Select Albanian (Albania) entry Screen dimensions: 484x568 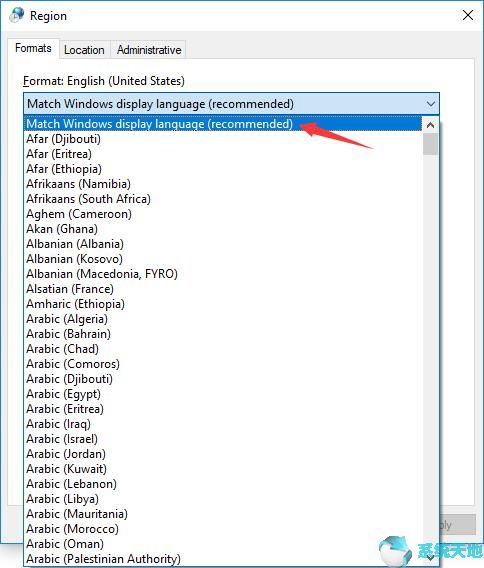[223, 244]
